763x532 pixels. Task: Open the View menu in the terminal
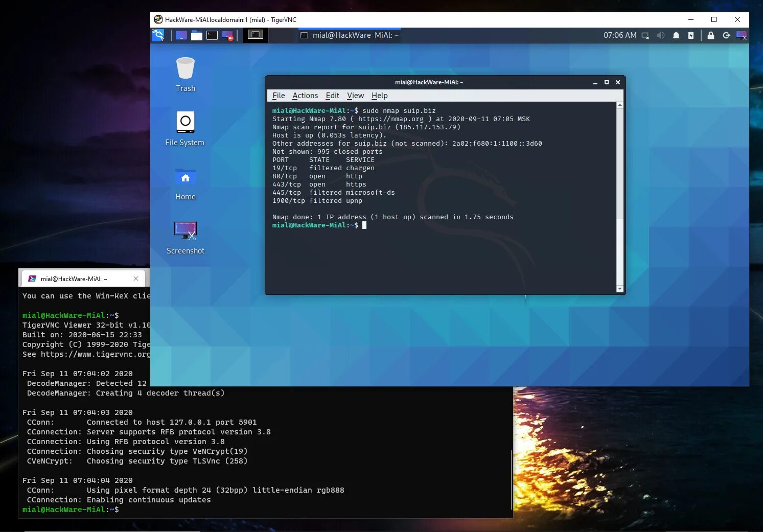(x=355, y=96)
